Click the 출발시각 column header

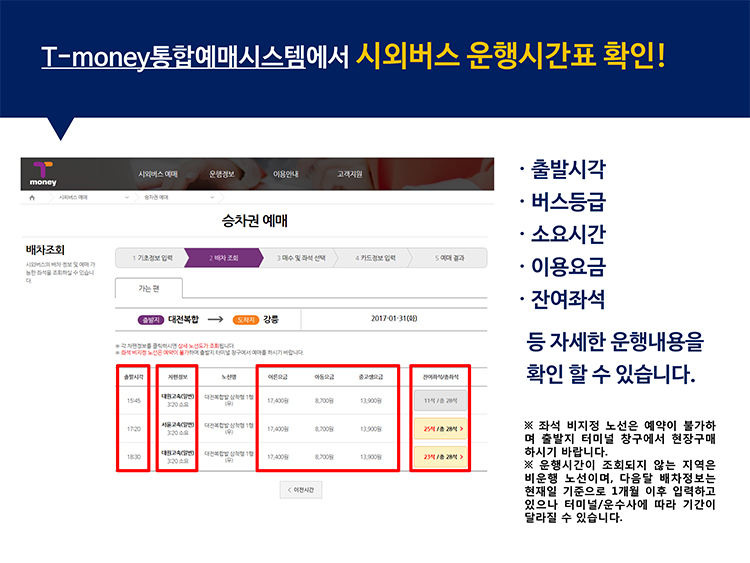(x=133, y=377)
